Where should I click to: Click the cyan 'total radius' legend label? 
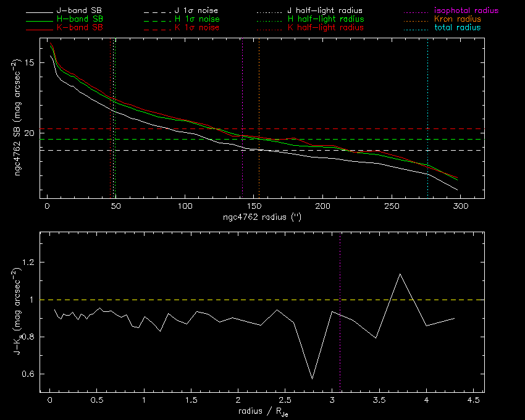tap(457, 27)
